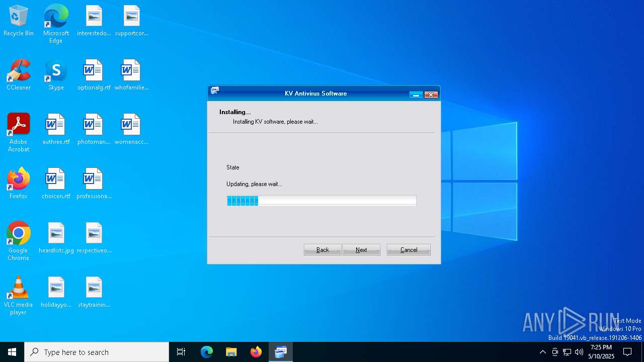Click the 'Updating, please wait...' status text

254,184
